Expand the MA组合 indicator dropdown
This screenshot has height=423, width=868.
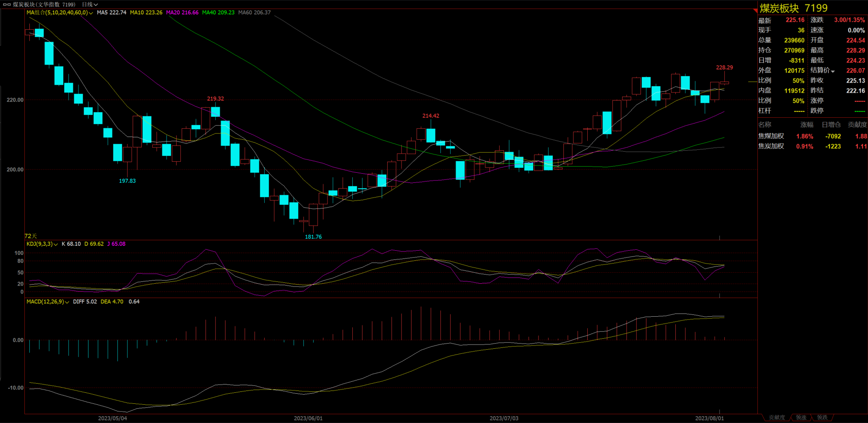[x=91, y=13]
